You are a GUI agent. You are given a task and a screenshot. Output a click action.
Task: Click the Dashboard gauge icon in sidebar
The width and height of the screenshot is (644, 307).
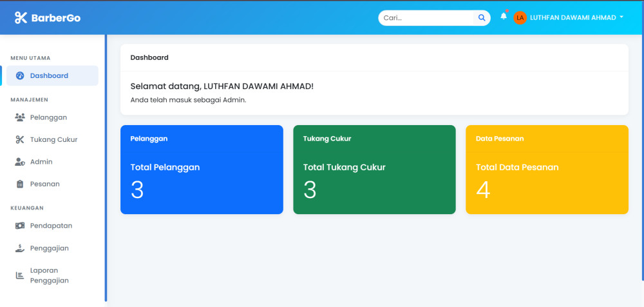point(20,75)
